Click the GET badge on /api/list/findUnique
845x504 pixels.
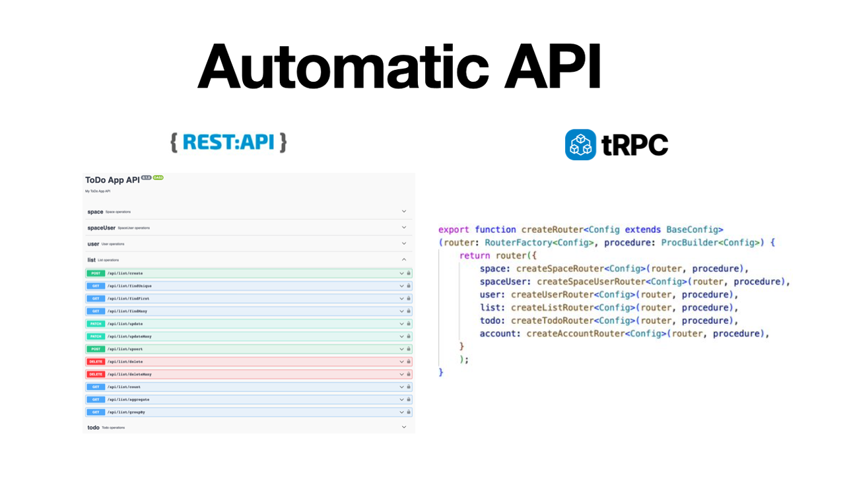point(96,286)
